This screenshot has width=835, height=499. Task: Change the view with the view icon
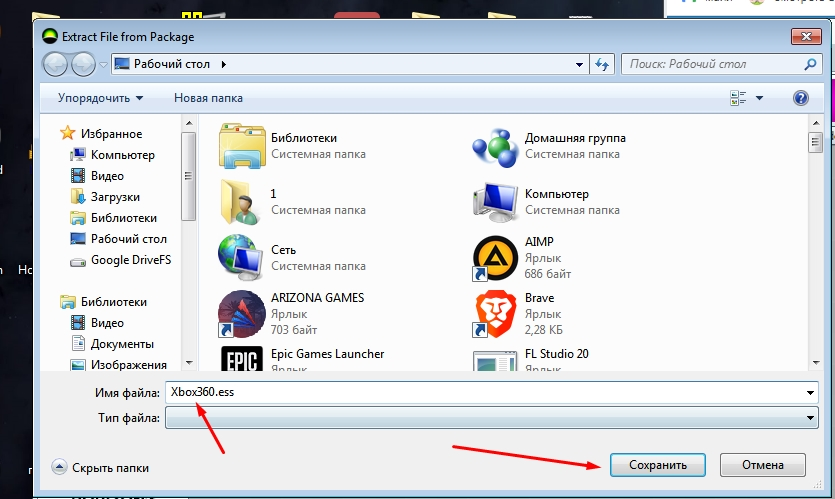click(x=738, y=98)
